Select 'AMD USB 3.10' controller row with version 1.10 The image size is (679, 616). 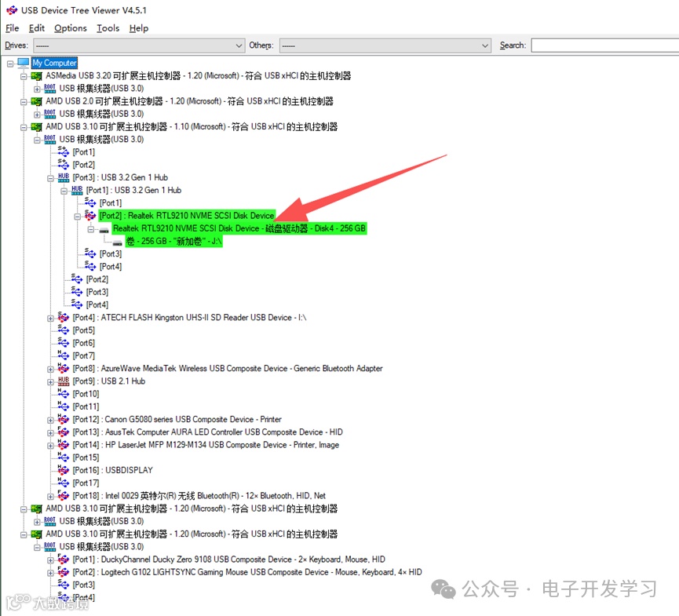click(192, 127)
